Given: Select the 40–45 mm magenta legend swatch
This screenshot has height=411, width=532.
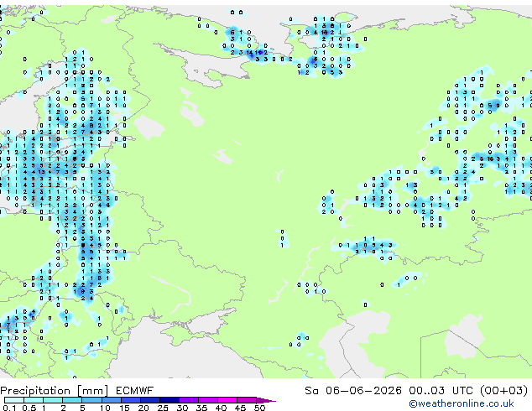Looking at the screenshot, I should (227, 400).
